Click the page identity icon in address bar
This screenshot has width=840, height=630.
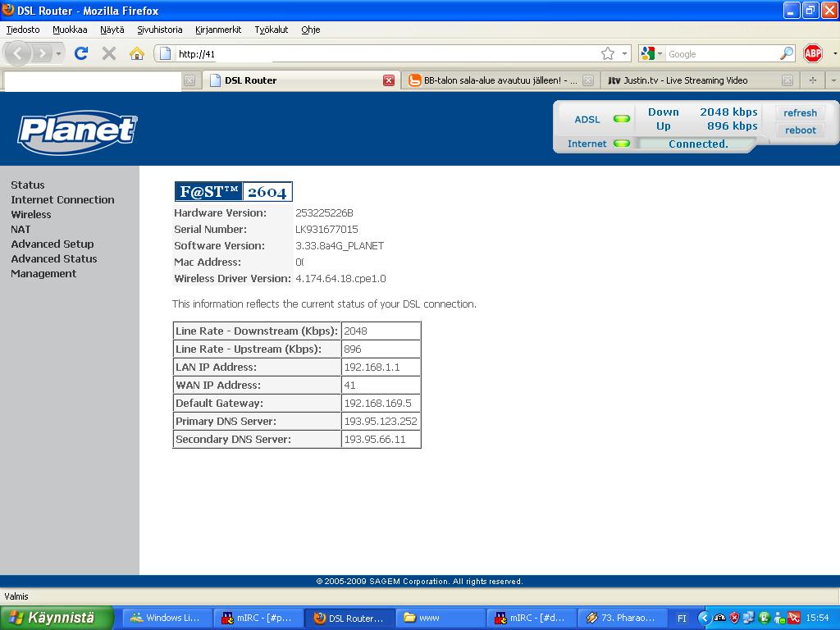click(166, 53)
